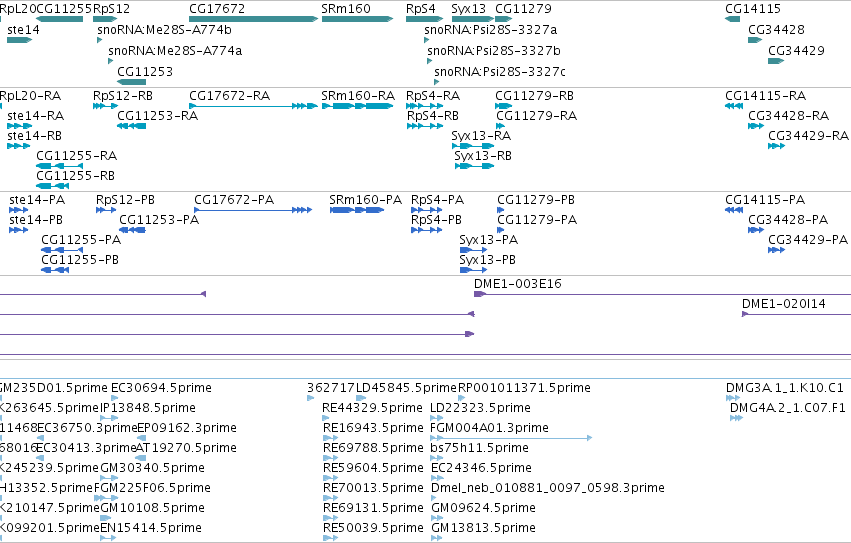Viewport: 851px width, 543px height.
Task: Click the ste14-RB transcript
Action: click(x=18, y=146)
